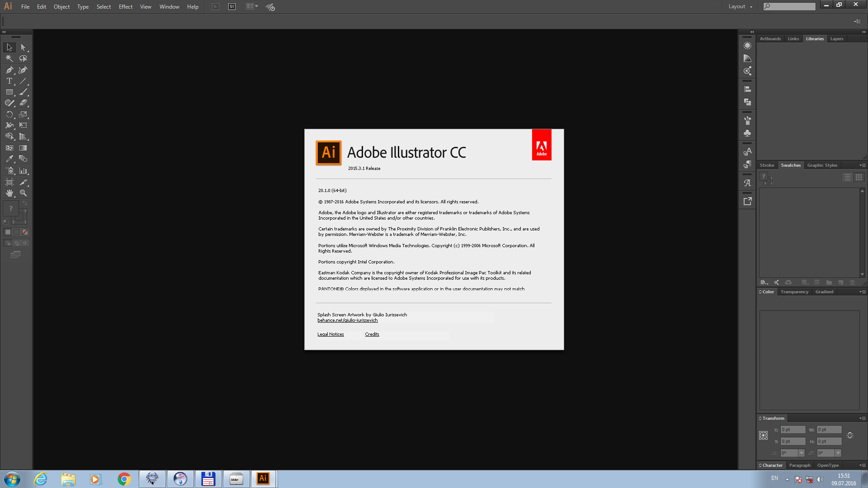Reset to default fill and stroke
This screenshot has width=868, height=488.
click(x=5, y=222)
